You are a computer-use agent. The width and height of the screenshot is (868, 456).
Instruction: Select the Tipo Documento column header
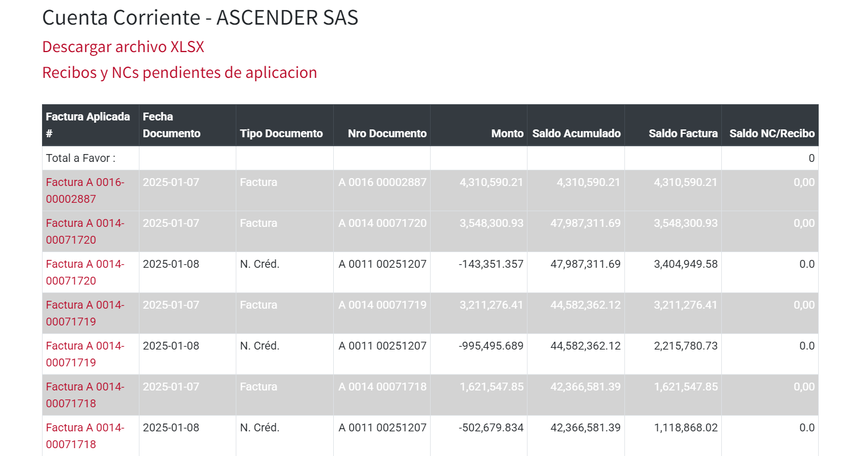(x=281, y=133)
